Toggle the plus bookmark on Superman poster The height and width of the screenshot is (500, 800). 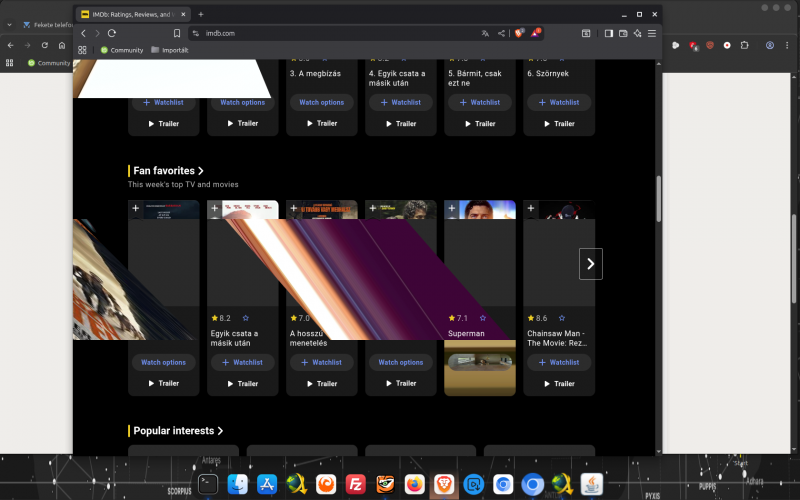click(x=452, y=208)
